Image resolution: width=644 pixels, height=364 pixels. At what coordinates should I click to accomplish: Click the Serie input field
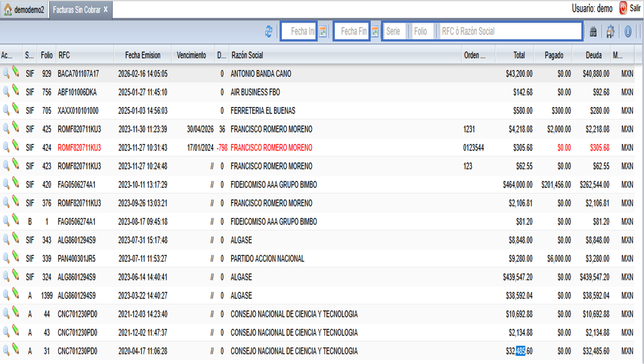pyautogui.click(x=395, y=31)
